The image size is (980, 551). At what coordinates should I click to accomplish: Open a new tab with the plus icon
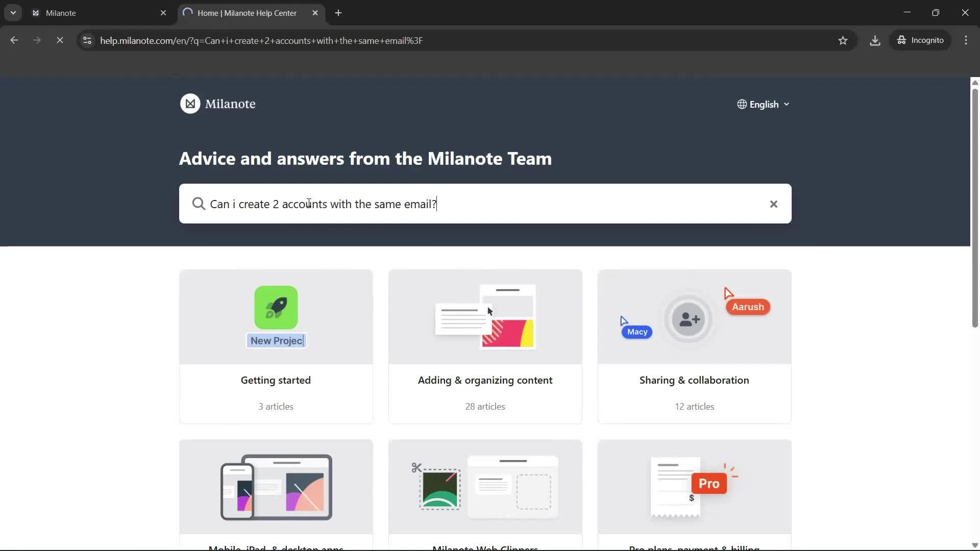click(338, 13)
